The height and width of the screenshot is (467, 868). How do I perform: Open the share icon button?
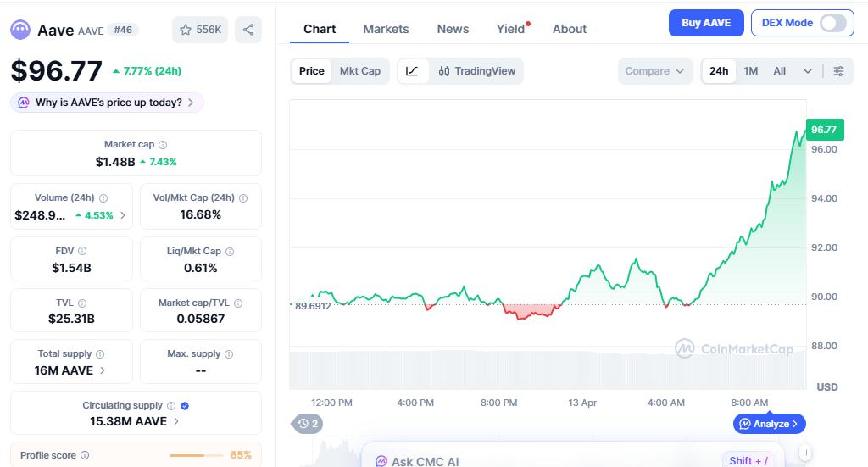[x=248, y=30]
